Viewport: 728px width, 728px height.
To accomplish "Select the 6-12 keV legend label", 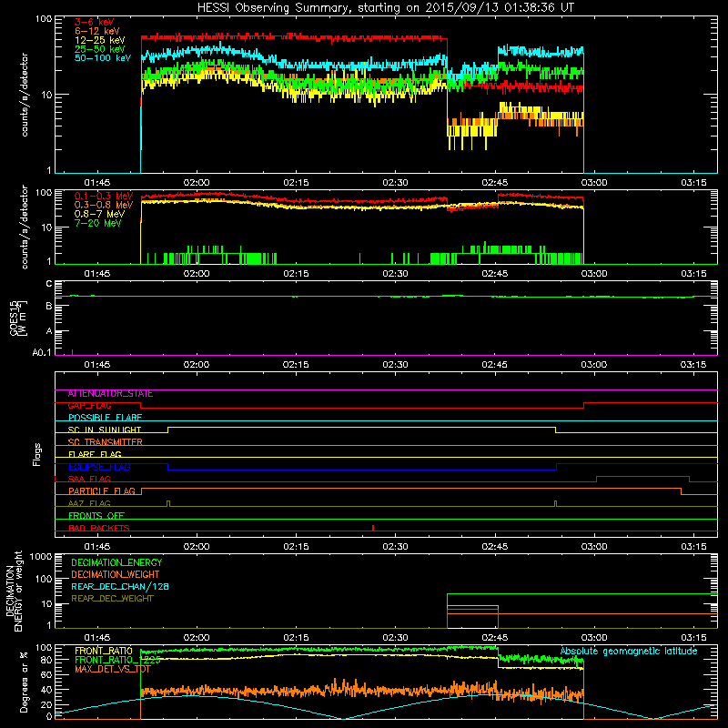I will tap(96, 31).
